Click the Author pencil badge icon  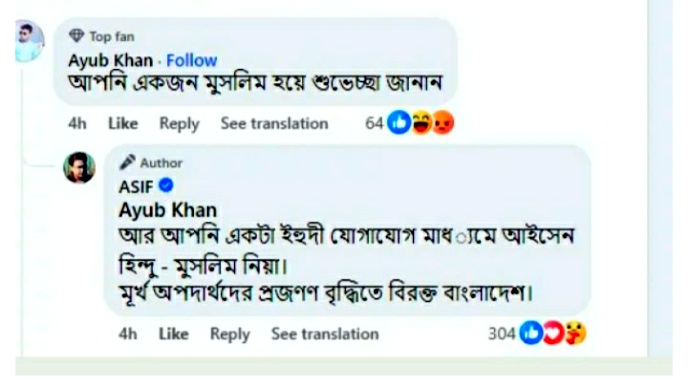(127, 162)
